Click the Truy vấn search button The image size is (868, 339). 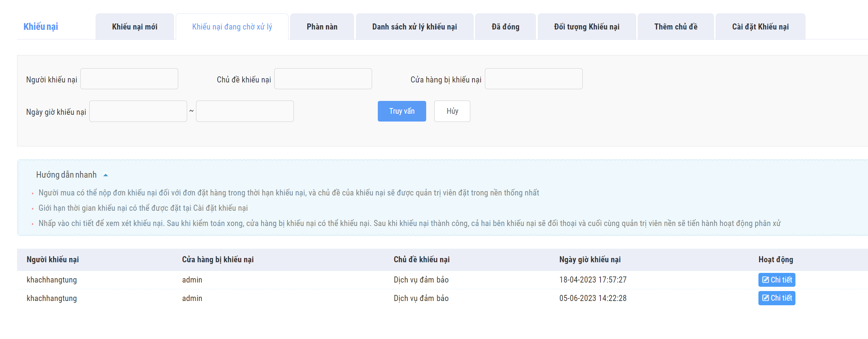point(402,111)
